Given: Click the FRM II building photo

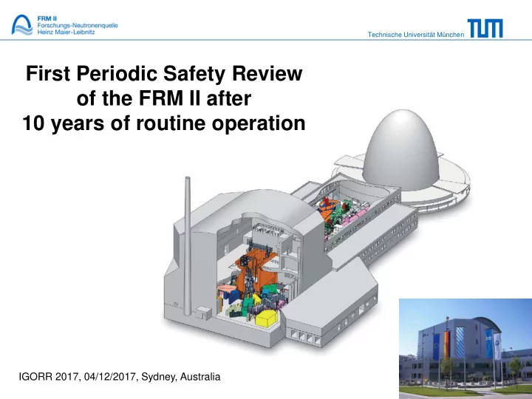Looking at the screenshot, I should [465, 349].
